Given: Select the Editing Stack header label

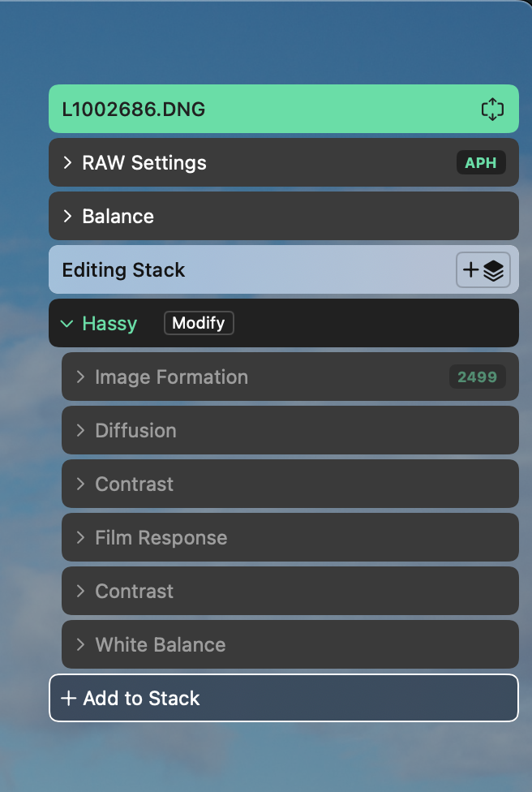Looking at the screenshot, I should (x=124, y=270).
